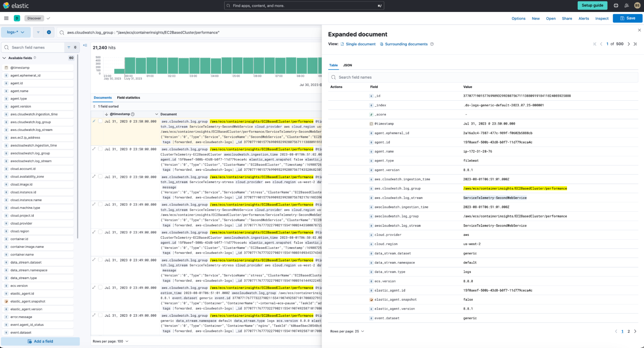Open the 1 field sorted control

click(106, 106)
